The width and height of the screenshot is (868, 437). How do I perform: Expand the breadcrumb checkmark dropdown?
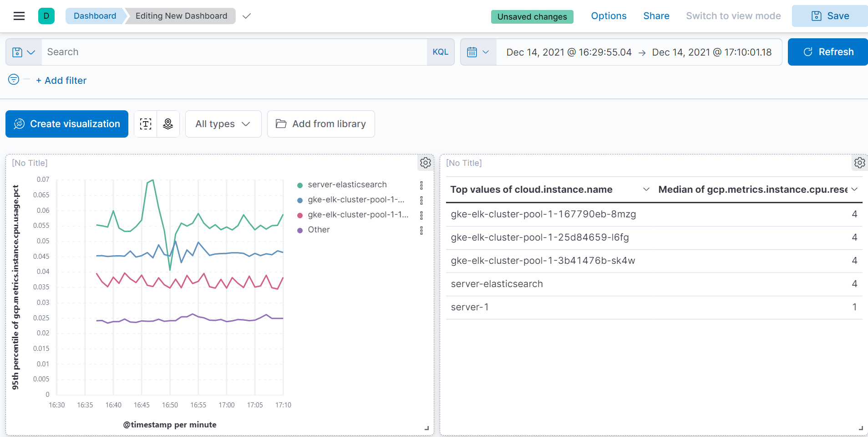[247, 16]
